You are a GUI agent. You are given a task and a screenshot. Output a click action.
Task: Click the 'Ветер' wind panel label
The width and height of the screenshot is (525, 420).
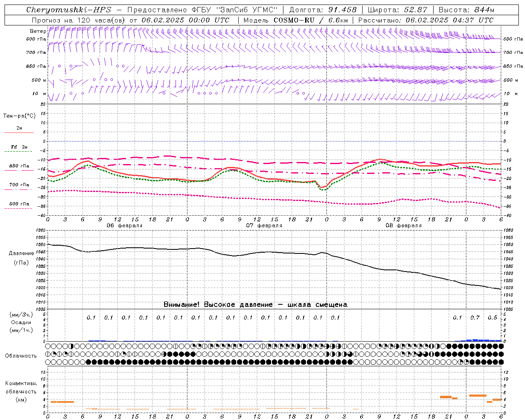[x=38, y=31]
